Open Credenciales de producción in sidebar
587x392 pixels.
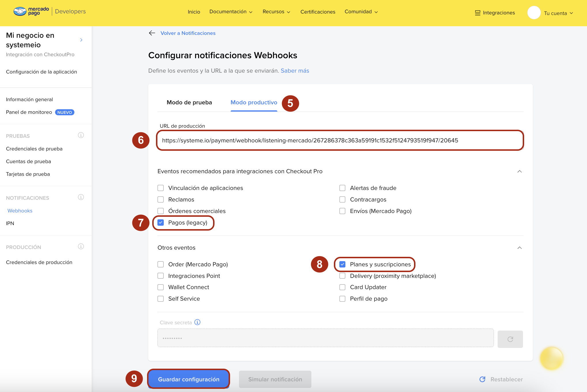pos(39,262)
